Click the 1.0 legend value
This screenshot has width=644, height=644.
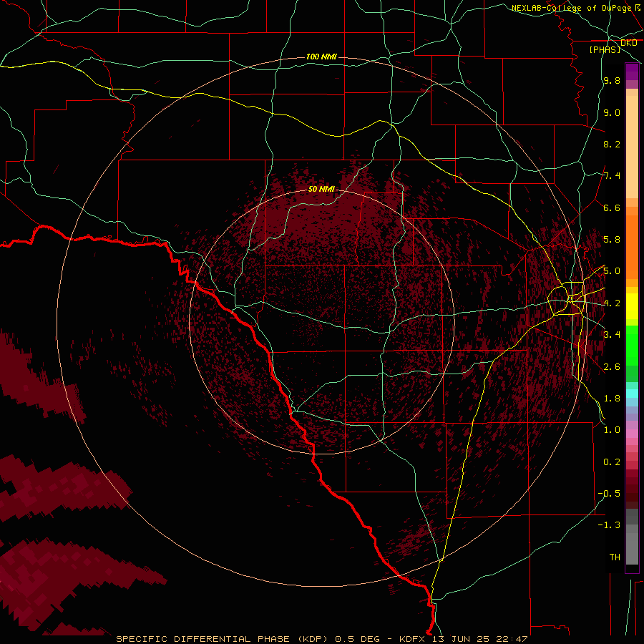pos(612,430)
